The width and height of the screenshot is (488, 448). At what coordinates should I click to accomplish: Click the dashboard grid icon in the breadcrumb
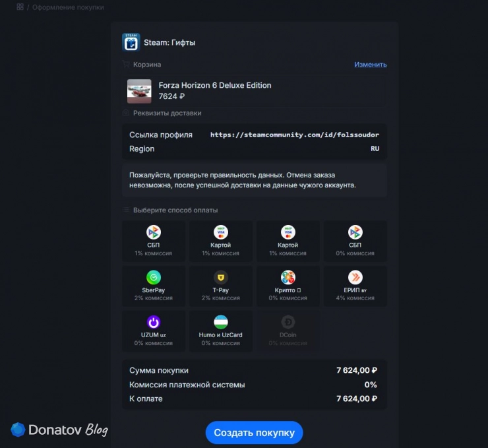click(x=20, y=7)
